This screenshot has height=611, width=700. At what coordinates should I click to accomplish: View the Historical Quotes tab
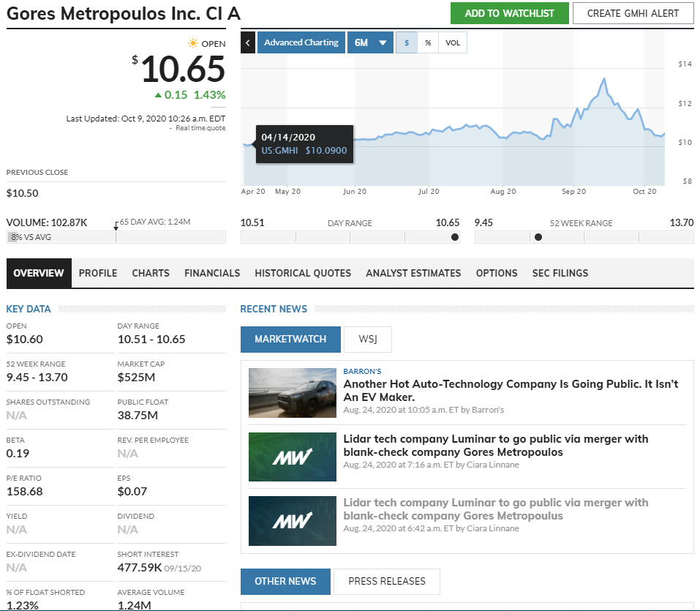pyautogui.click(x=303, y=273)
